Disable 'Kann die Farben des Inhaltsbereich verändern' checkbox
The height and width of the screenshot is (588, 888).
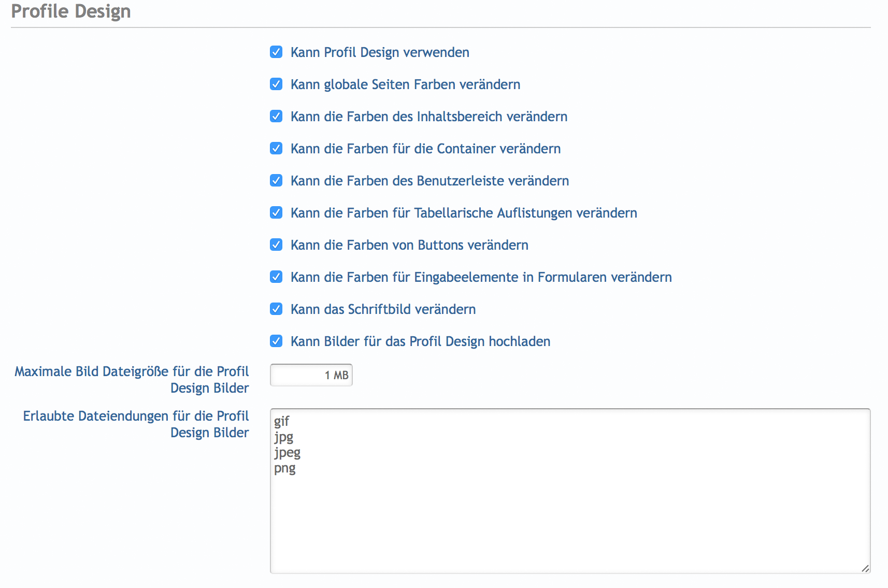pos(276,117)
